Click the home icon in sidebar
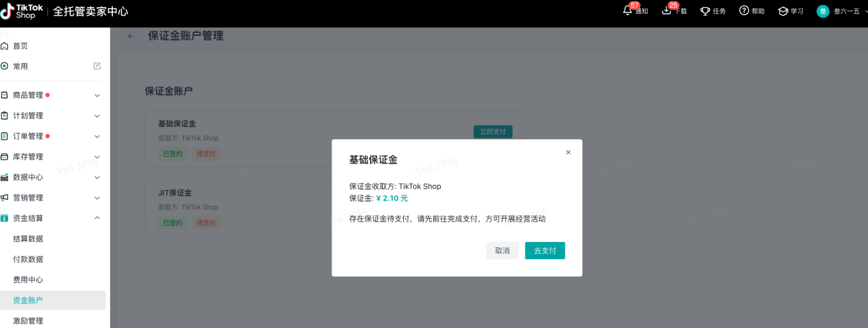 tap(5, 46)
